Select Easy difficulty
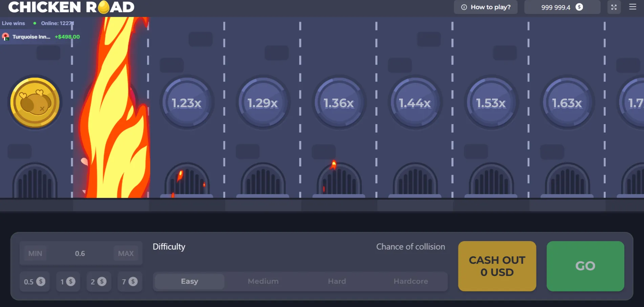This screenshot has height=307, width=644. coord(189,281)
